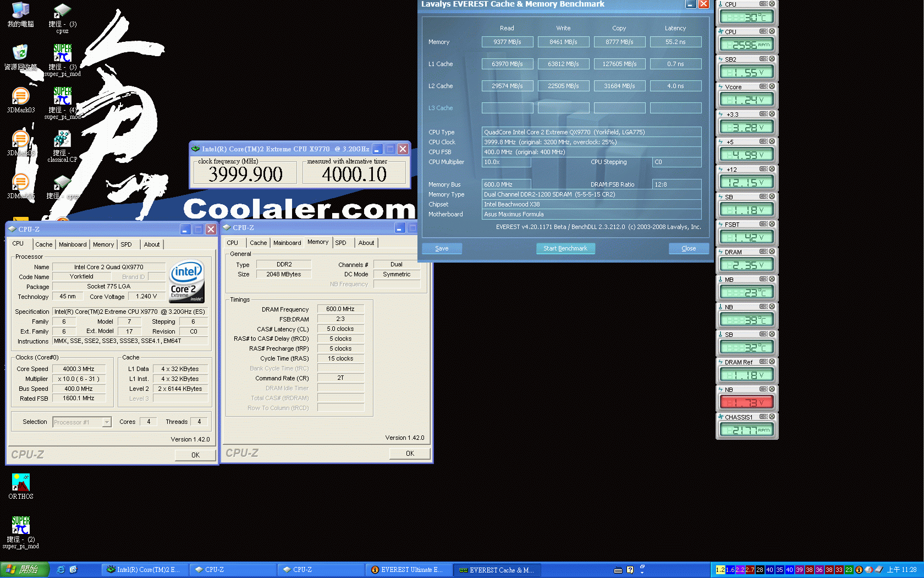The image size is (924, 578).
Task: Open settings icon on DRAM Ref sensor panel
Action: tap(763, 362)
